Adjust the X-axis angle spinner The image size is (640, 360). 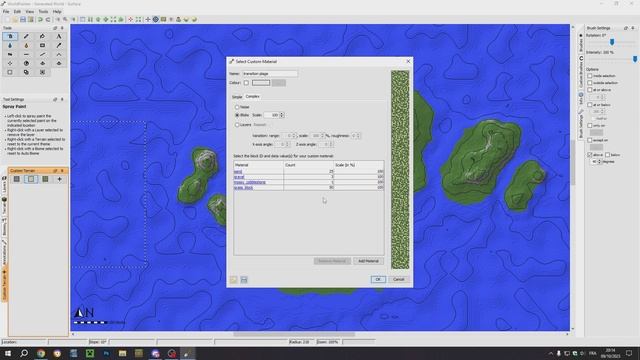(x=288, y=144)
